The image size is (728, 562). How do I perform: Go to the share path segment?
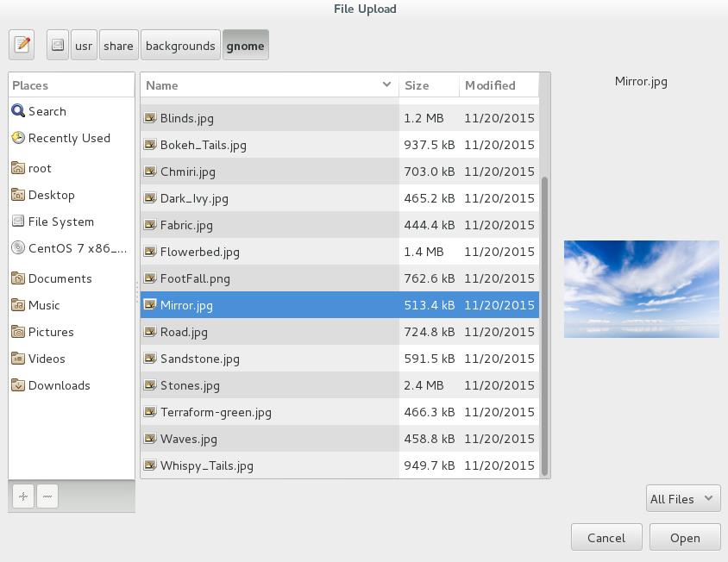tap(118, 45)
